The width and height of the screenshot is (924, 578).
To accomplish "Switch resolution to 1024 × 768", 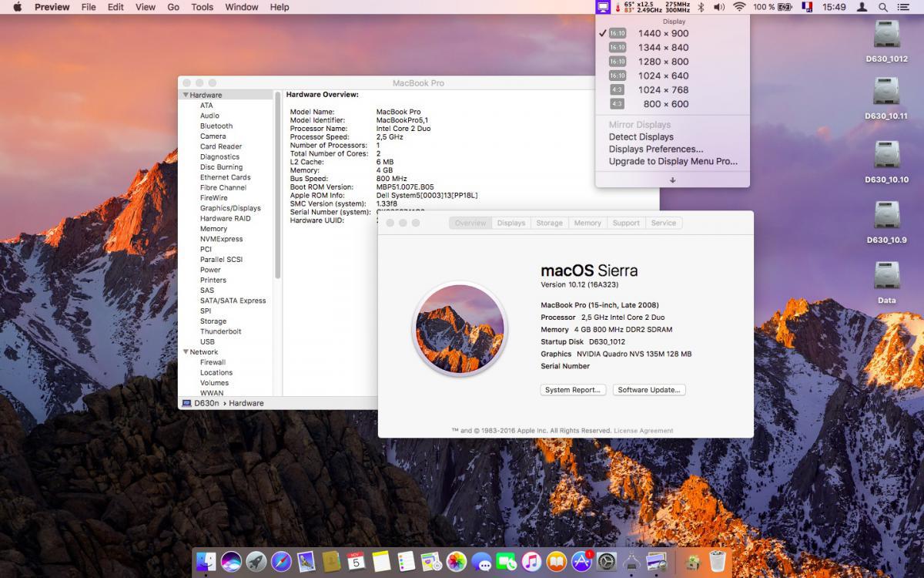I will [663, 90].
